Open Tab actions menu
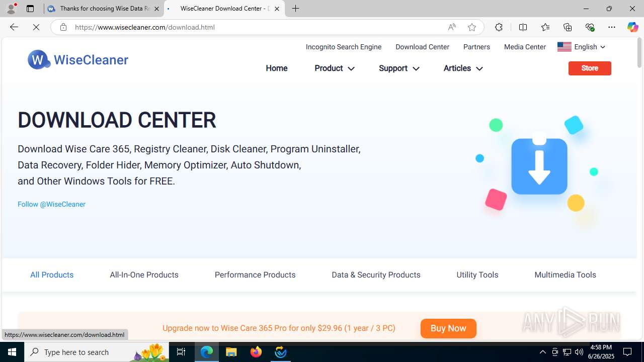The height and width of the screenshot is (362, 644). tap(30, 9)
